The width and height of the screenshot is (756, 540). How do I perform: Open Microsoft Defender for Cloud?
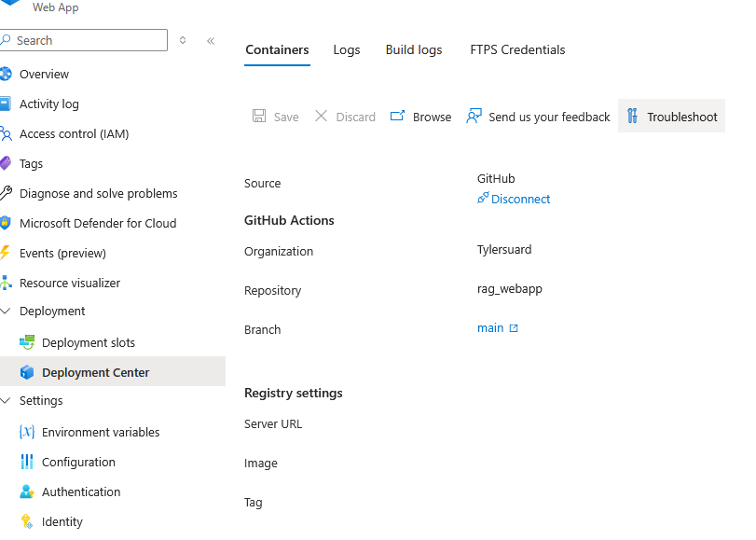[x=98, y=223]
